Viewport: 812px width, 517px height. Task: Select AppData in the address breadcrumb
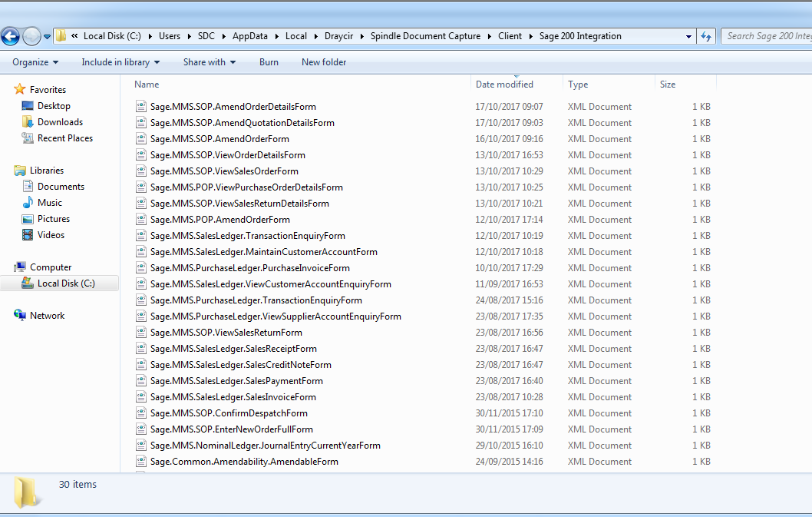coord(250,36)
